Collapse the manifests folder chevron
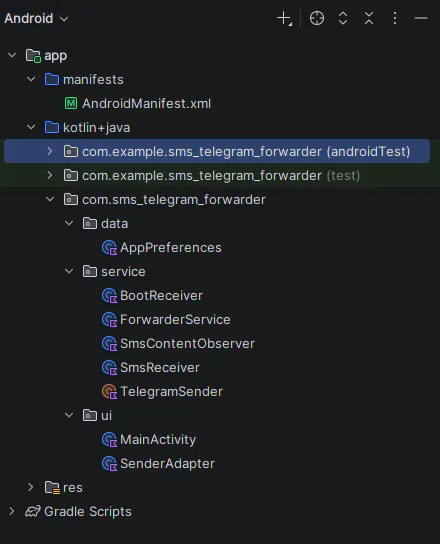 click(31, 79)
